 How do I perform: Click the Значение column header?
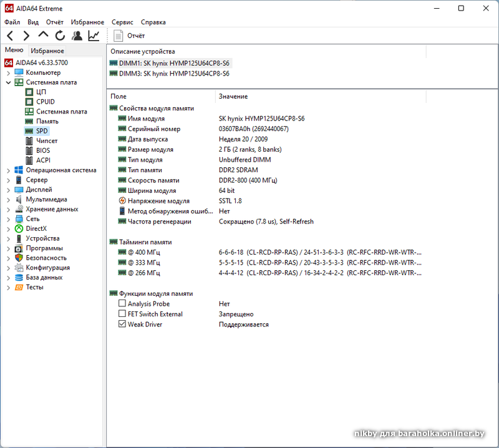[x=321, y=96]
